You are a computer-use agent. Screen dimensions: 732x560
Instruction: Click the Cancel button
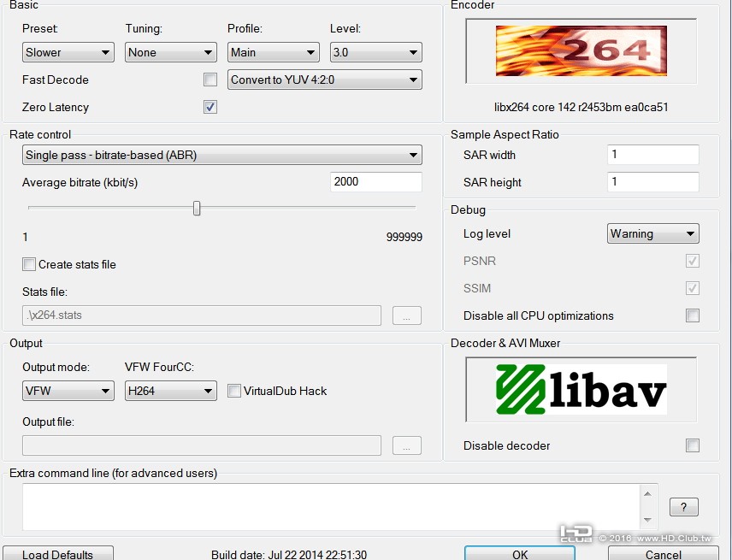[664, 554]
